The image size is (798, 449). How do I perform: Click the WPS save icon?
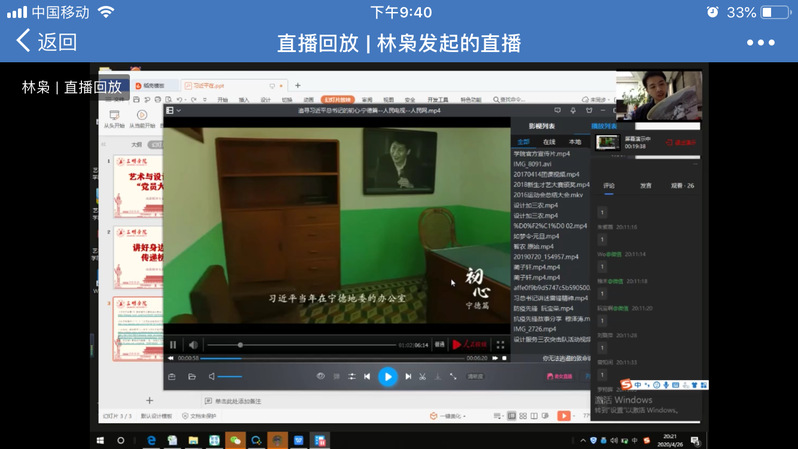(136, 100)
